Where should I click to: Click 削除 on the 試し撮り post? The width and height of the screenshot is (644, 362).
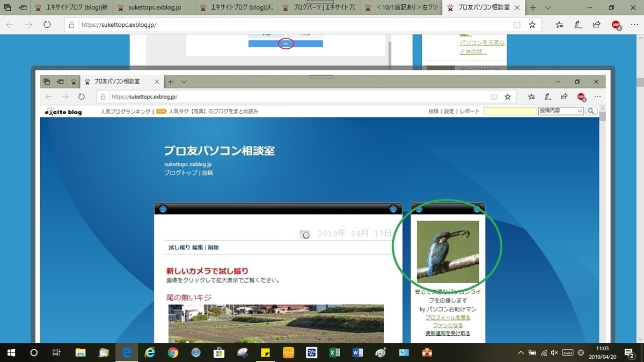214,248
